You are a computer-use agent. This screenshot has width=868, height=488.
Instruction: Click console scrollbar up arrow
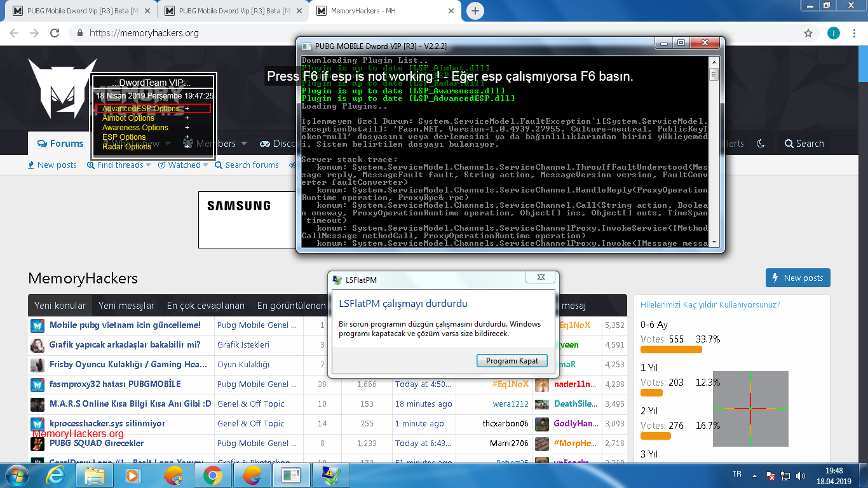point(714,61)
